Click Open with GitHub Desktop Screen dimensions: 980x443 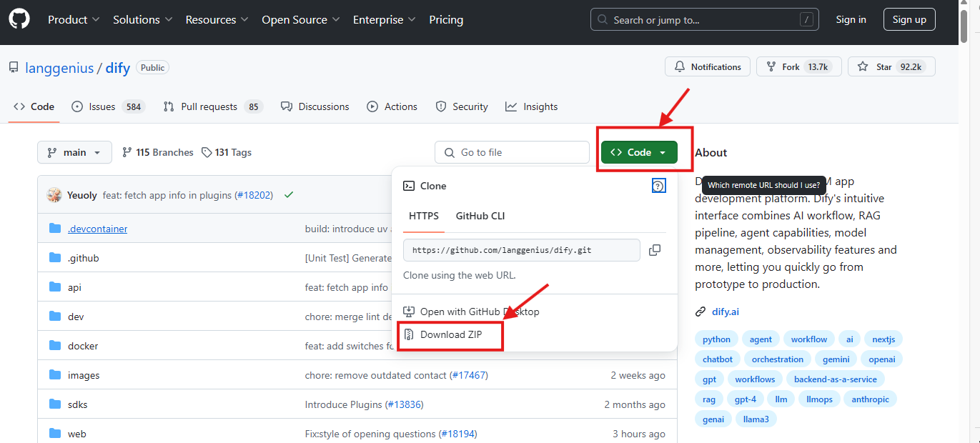(x=480, y=312)
